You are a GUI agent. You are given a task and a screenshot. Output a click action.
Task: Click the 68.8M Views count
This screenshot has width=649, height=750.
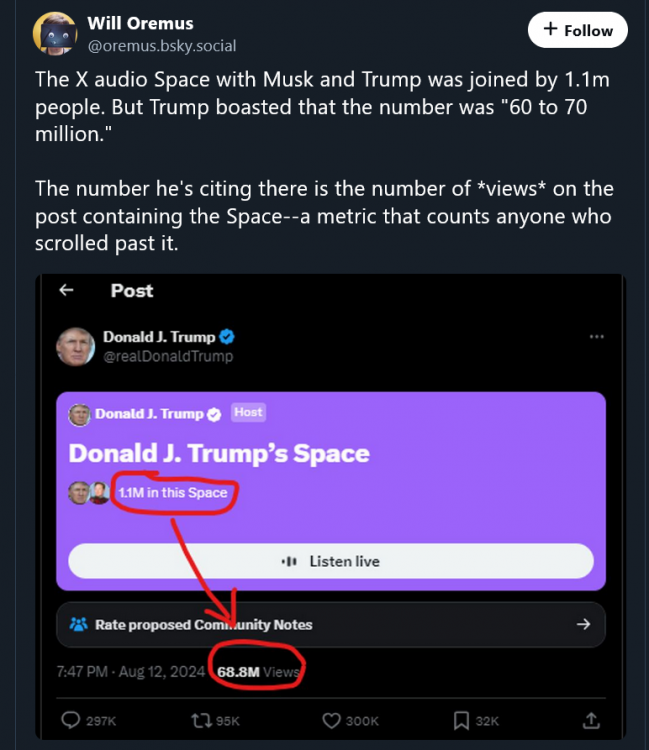258,672
